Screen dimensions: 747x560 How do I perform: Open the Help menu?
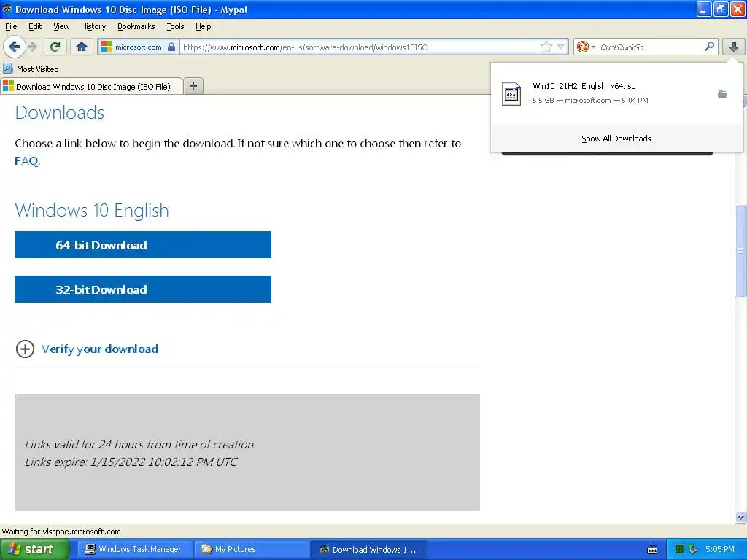pyautogui.click(x=203, y=26)
